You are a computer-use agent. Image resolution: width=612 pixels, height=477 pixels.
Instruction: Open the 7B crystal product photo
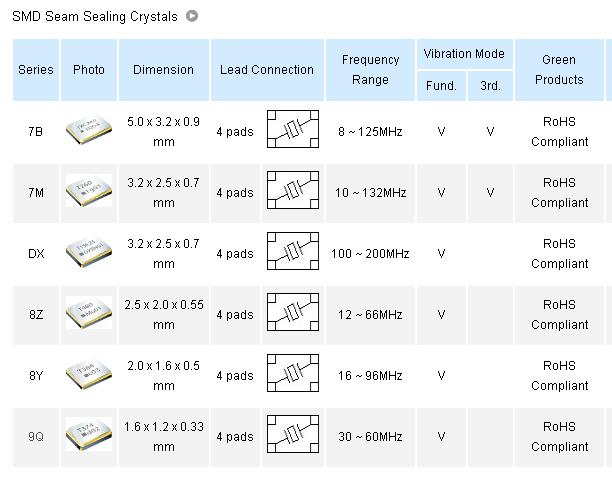point(89,131)
